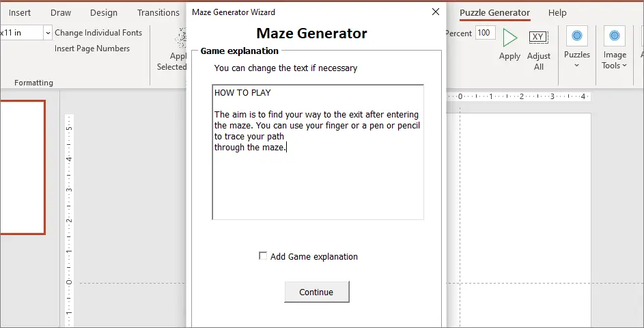
Task: Click inside the game explanation text box
Action: coord(318,152)
